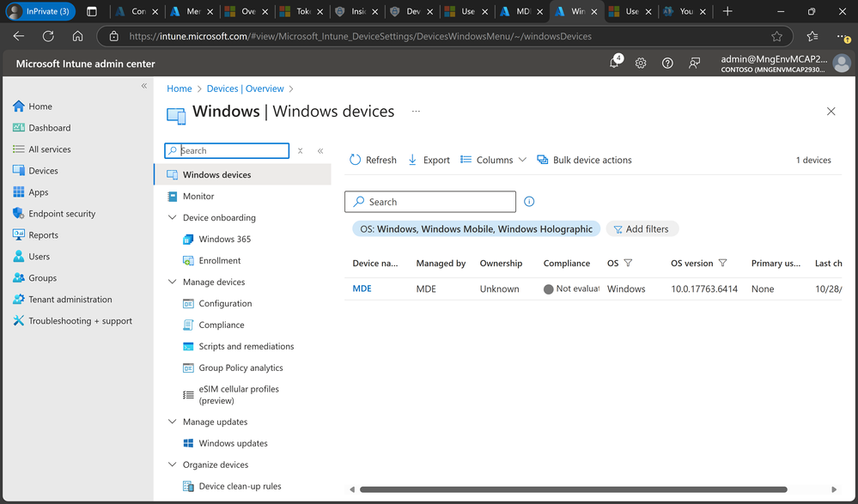Open the feedback icon in header
The width and height of the screenshot is (858, 504).
(695, 64)
